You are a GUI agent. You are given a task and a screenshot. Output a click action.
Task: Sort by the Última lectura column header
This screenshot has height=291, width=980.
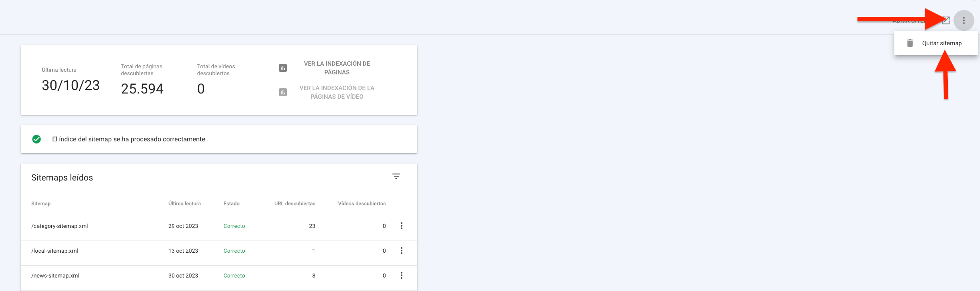coord(185,204)
